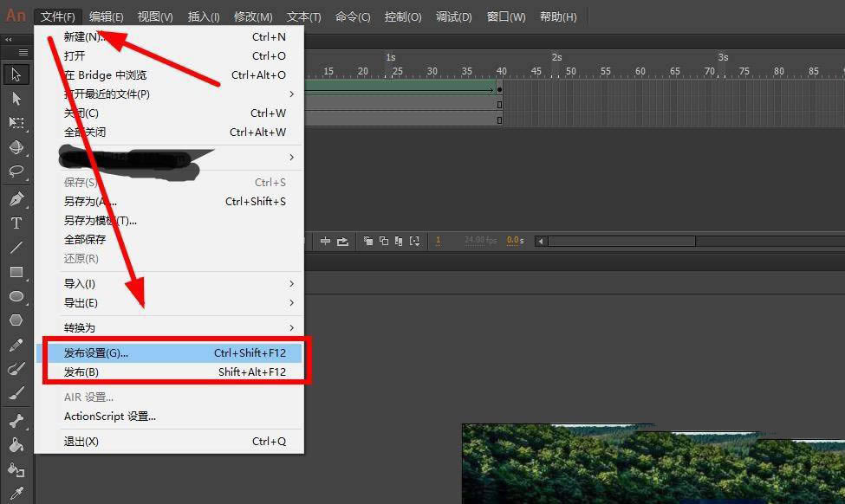Choose the Rectangle tool

point(16,272)
